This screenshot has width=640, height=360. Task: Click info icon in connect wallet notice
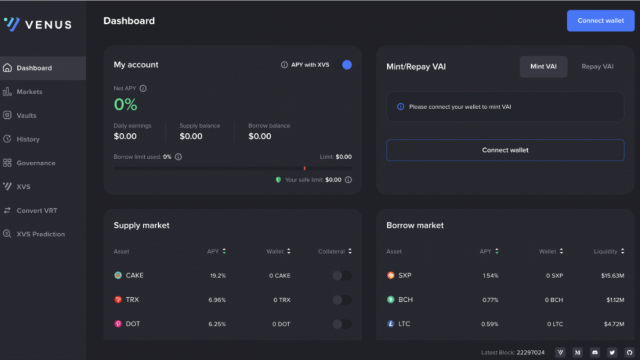400,107
